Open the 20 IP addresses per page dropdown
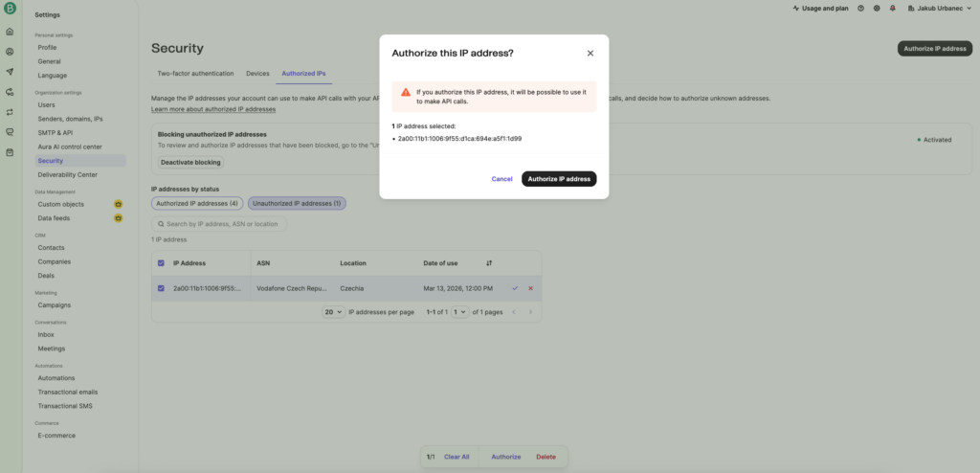Image resolution: width=980 pixels, height=473 pixels. [x=334, y=312]
